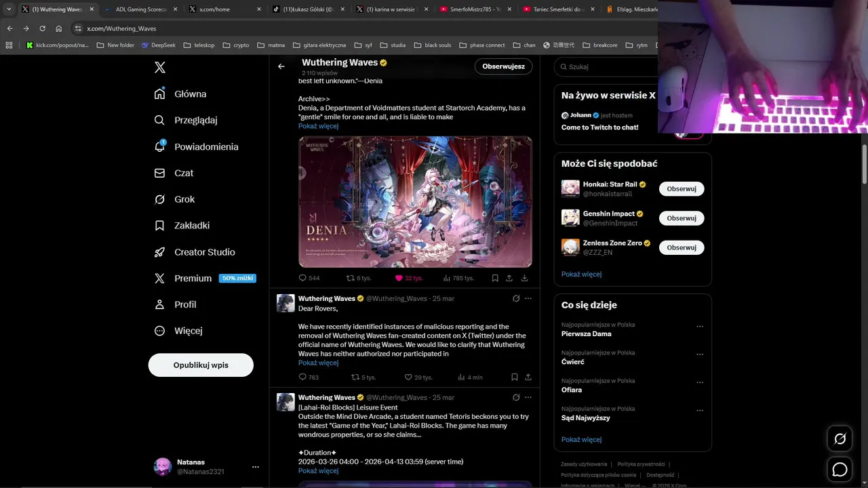This screenshot has width=868, height=488.
Task: Open options for Pierwsza Dama trend
Action: (700, 326)
